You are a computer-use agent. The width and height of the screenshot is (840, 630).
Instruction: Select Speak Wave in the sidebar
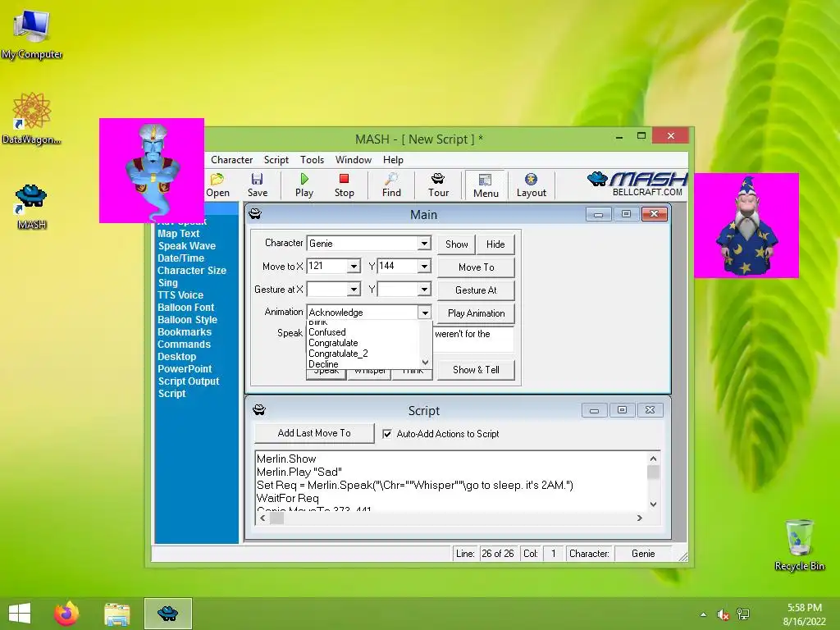186,246
